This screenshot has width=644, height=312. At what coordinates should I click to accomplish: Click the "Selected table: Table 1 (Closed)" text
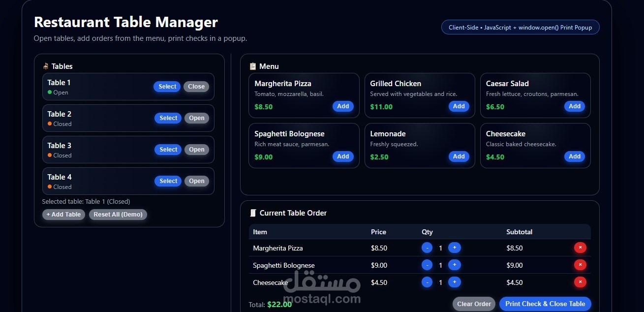point(86,202)
